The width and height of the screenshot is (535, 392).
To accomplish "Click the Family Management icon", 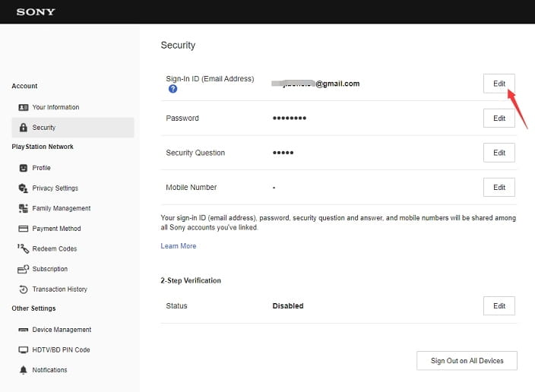I will [x=23, y=208].
